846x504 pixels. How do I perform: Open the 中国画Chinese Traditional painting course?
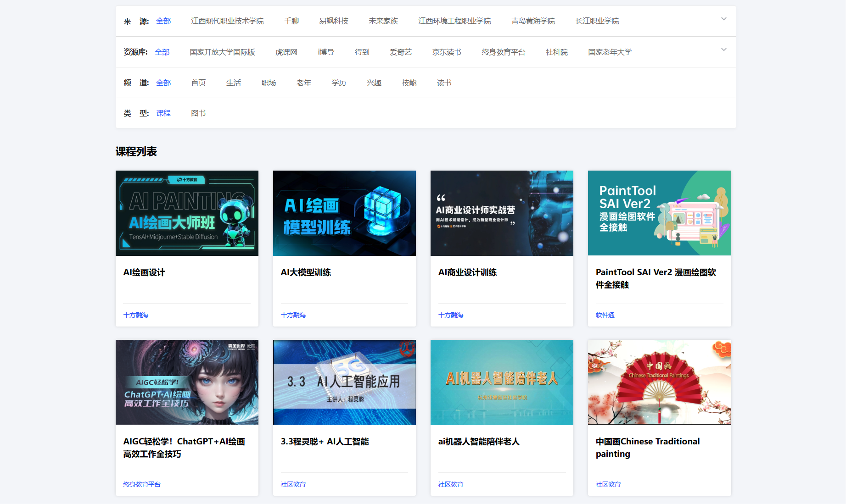click(659, 382)
